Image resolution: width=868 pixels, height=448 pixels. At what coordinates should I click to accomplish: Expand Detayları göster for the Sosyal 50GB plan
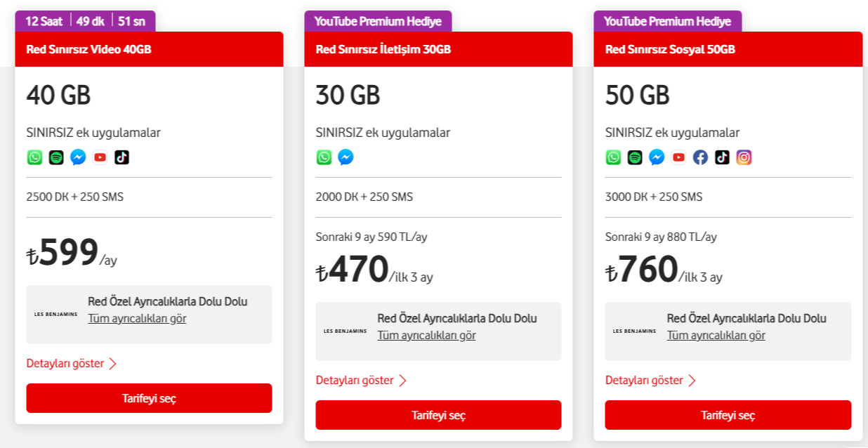point(650,381)
